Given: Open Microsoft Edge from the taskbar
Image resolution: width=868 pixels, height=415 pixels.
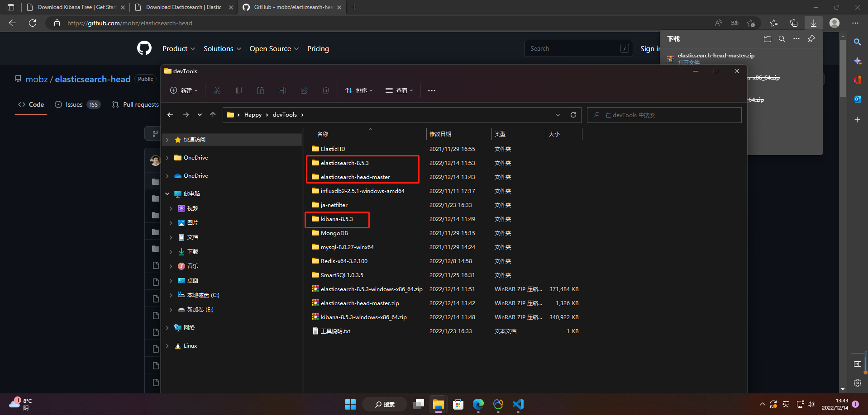Looking at the screenshot, I should coord(478,404).
